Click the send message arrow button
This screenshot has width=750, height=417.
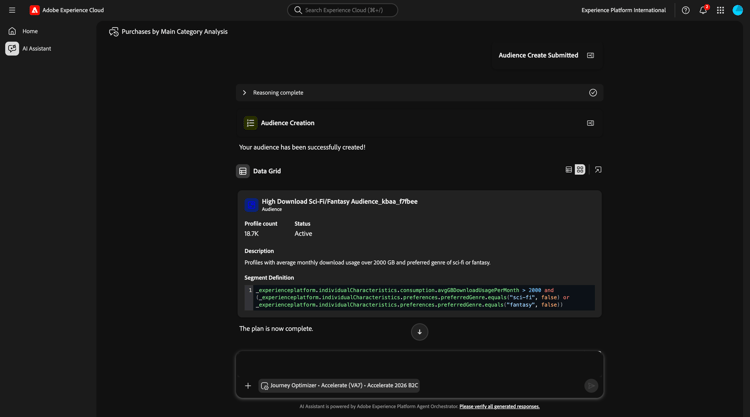pos(591,385)
